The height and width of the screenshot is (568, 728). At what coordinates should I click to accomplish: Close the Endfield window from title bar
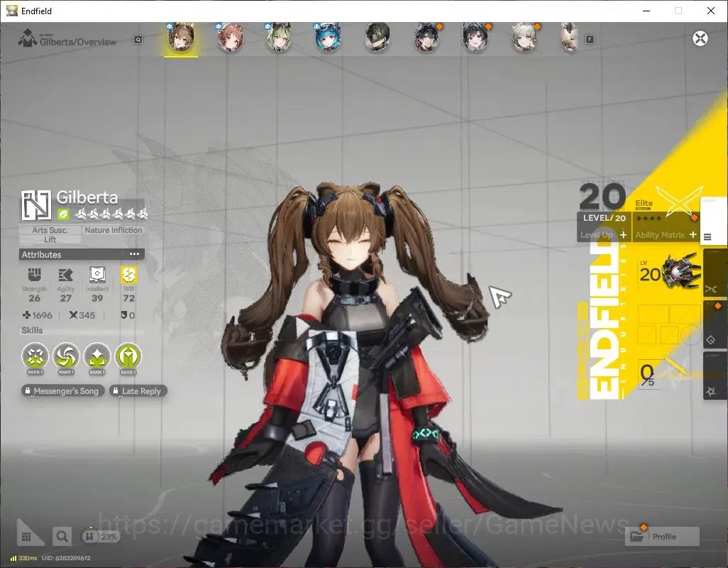(710, 11)
